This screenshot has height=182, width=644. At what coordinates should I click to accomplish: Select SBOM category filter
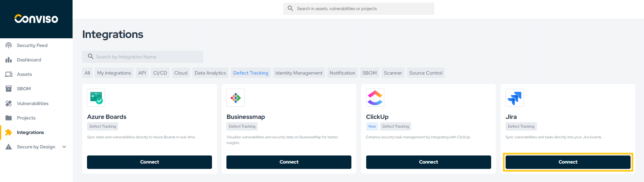370,73
